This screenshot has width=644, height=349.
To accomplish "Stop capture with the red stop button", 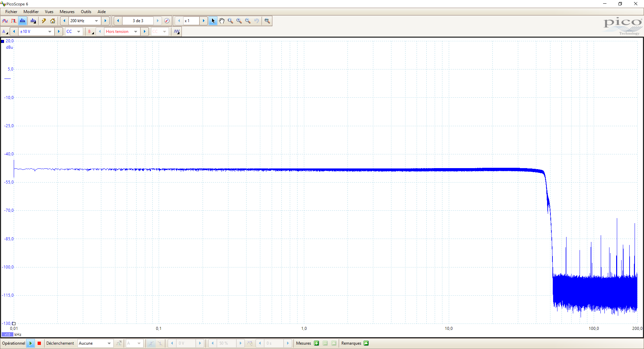I will 39,343.
